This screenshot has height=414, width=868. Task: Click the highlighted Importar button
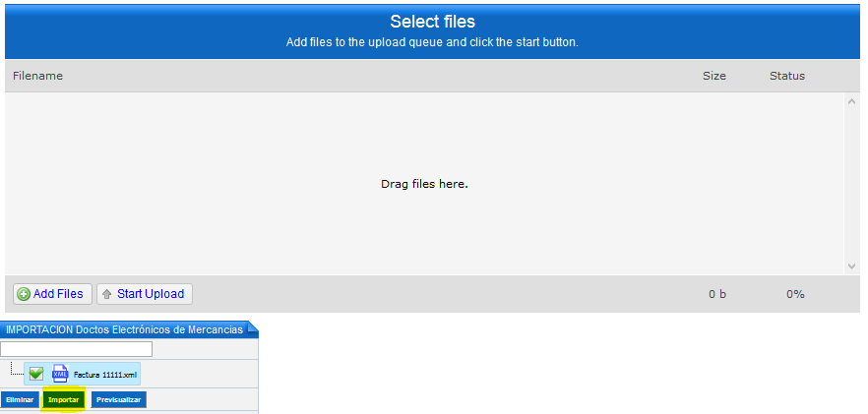click(63, 399)
